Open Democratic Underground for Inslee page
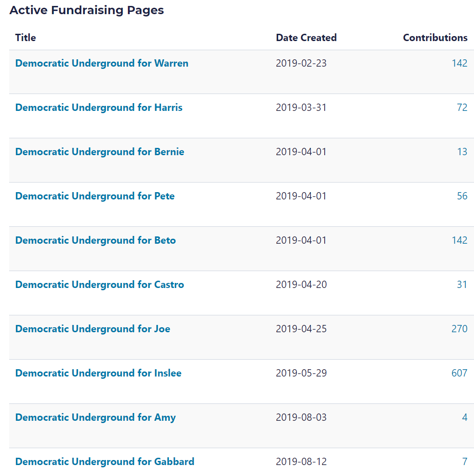This screenshot has height=476, width=474. (98, 373)
